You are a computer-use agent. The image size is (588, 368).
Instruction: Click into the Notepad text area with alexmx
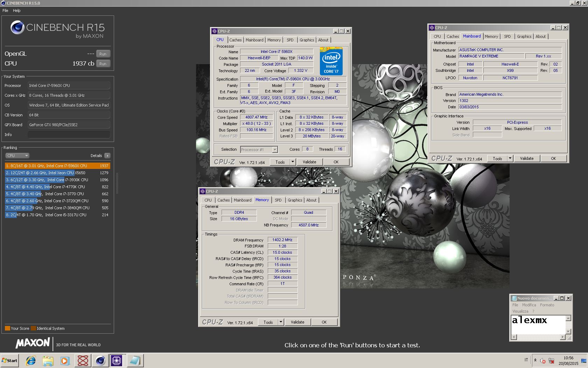point(538,325)
